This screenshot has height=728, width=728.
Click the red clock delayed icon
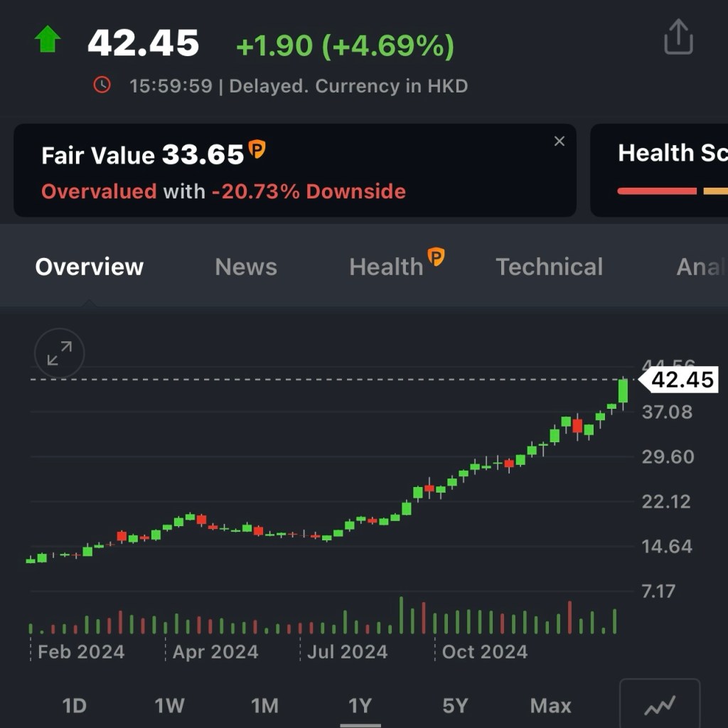point(102,85)
